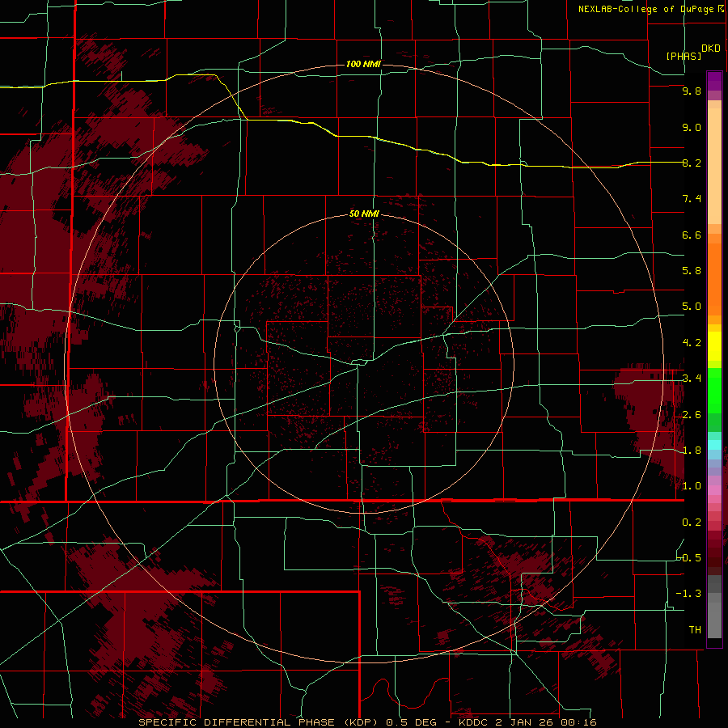Click the 2.6 scale value
Viewport: 728px width, 728px height.
(692, 415)
